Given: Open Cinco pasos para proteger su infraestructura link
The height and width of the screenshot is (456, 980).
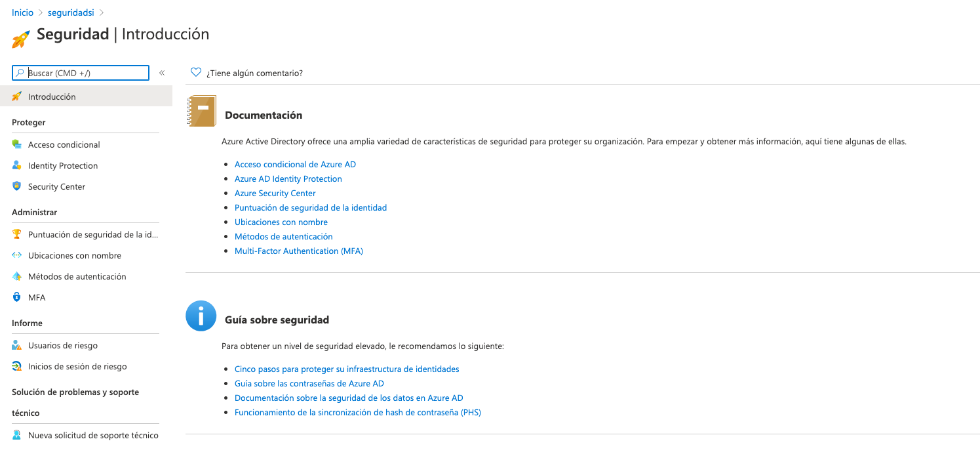Looking at the screenshot, I should [347, 369].
